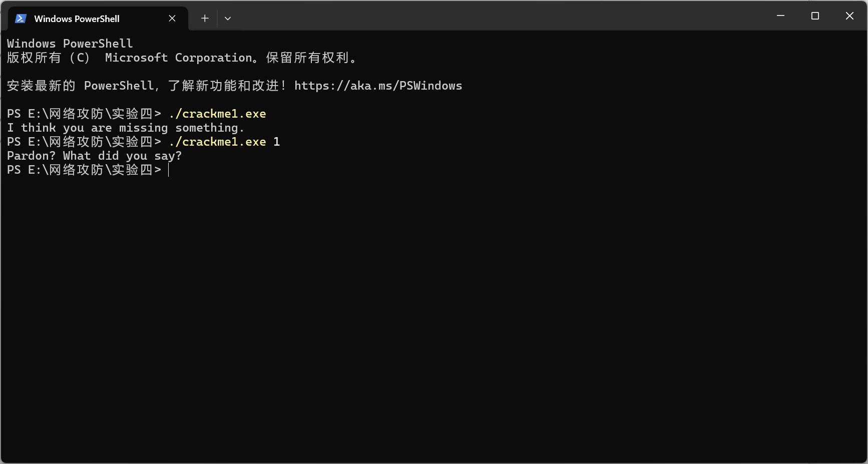Close the Windows PowerShell tab

(172, 19)
